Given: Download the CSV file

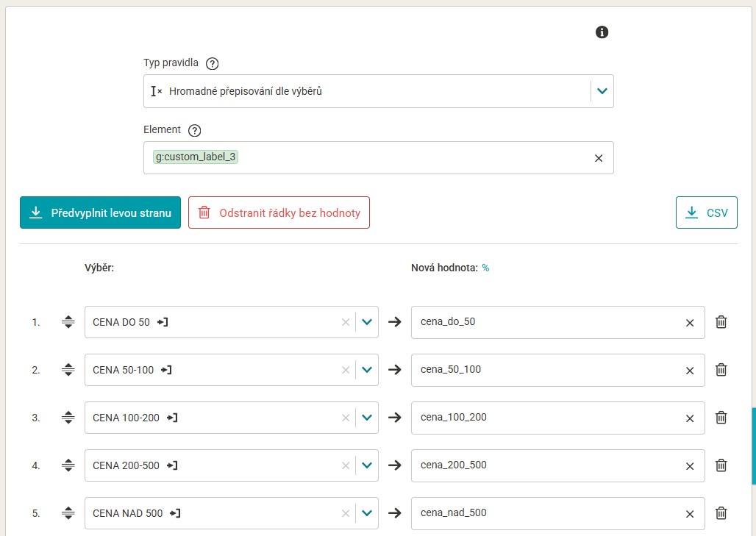Looking at the screenshot, I should (x=706, y=213).
